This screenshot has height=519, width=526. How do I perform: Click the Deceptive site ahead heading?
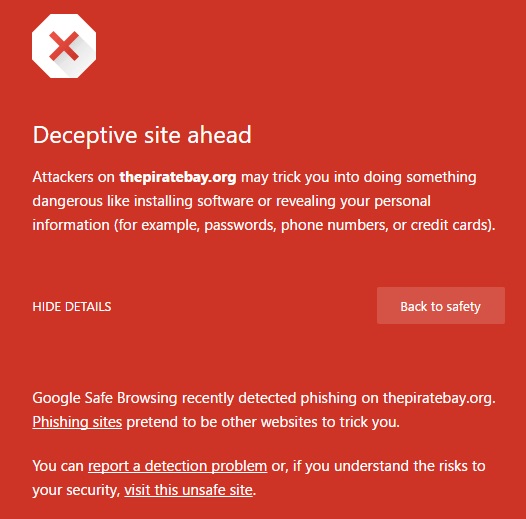pos(142,135)
